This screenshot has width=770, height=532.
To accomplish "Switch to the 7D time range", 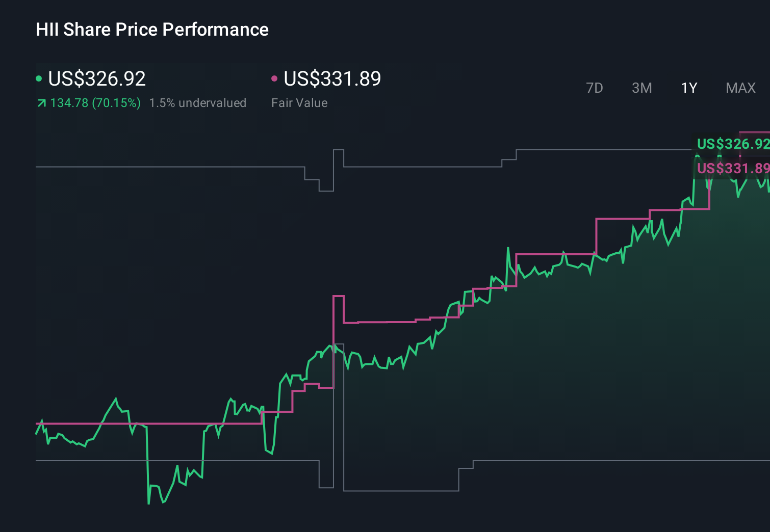I will tap(595, 88).
